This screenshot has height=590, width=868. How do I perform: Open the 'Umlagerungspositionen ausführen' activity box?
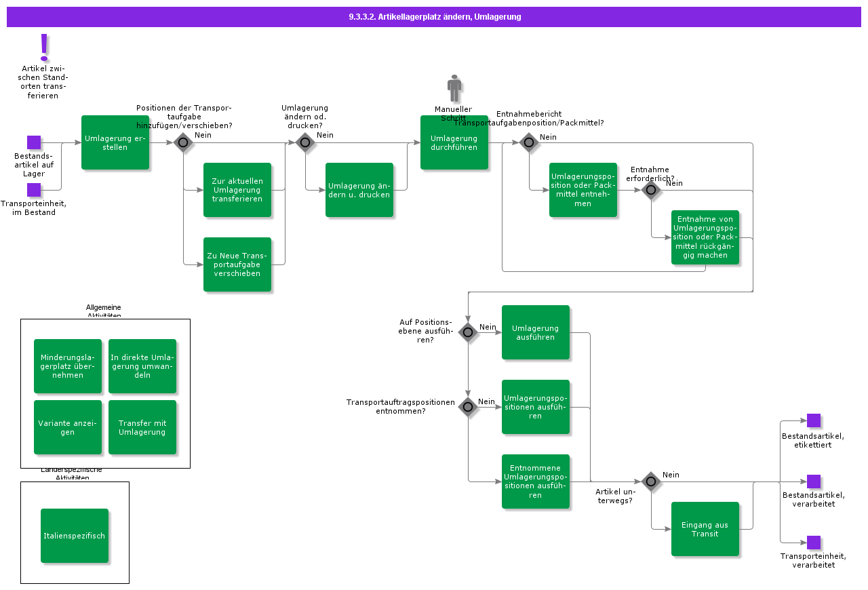point(536,407)
